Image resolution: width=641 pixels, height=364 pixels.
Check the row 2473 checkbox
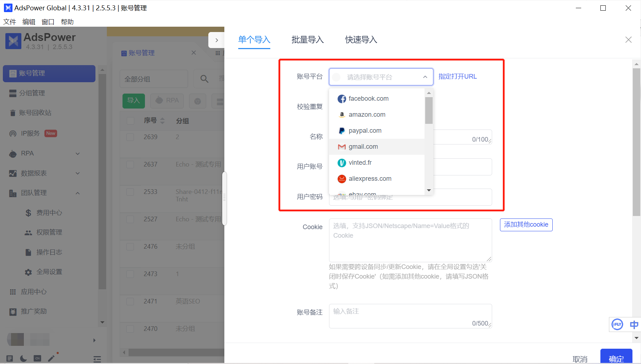click(x=130, y=274)
